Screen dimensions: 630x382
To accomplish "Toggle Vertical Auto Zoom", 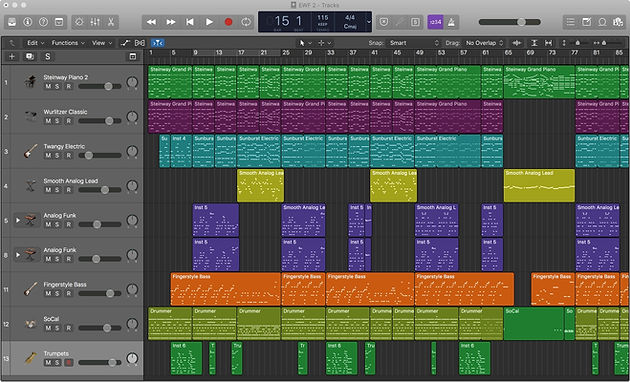I will pos(534,43).
